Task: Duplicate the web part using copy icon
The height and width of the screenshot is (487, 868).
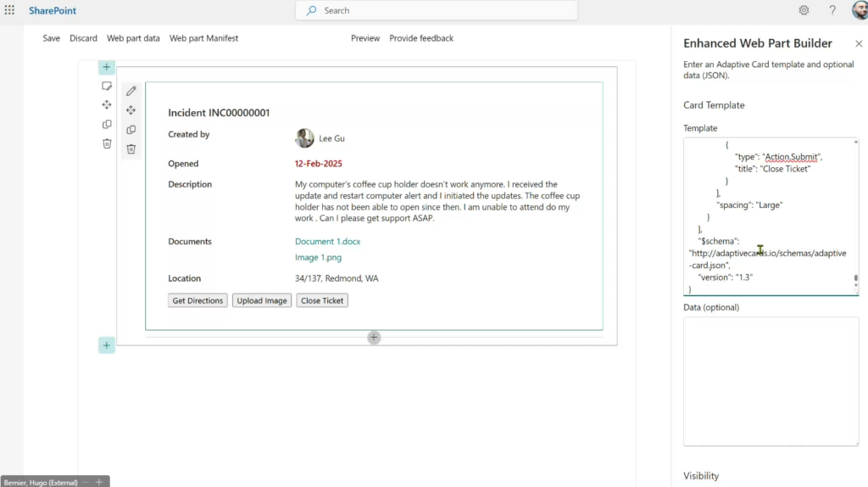Action: click(131, 130)
